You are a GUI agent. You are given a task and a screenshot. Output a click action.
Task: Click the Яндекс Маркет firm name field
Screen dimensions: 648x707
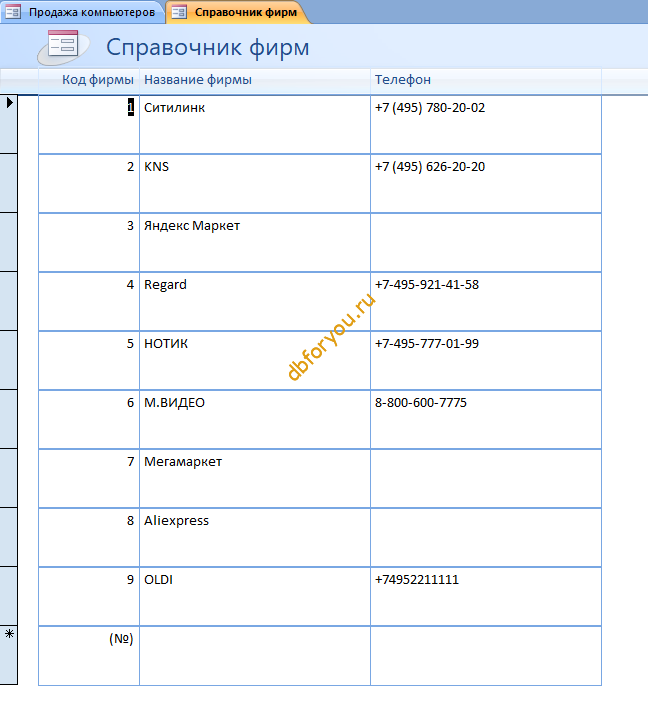255,243
